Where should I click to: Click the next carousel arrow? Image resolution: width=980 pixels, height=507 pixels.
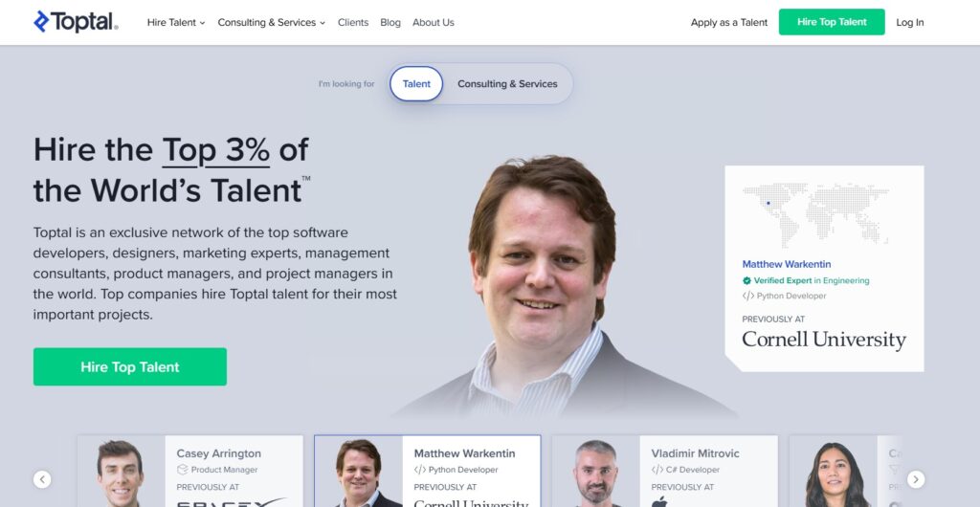coord(916,479)
